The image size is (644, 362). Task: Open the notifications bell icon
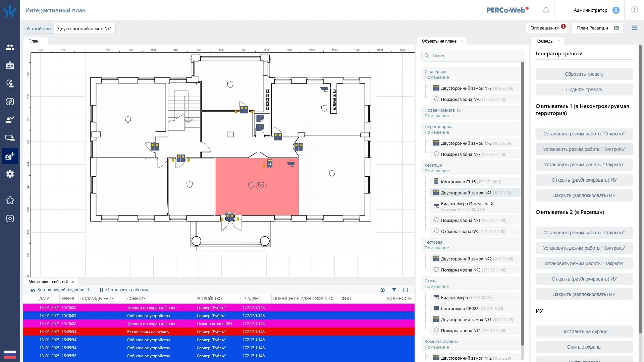click(x=546, y=10)
